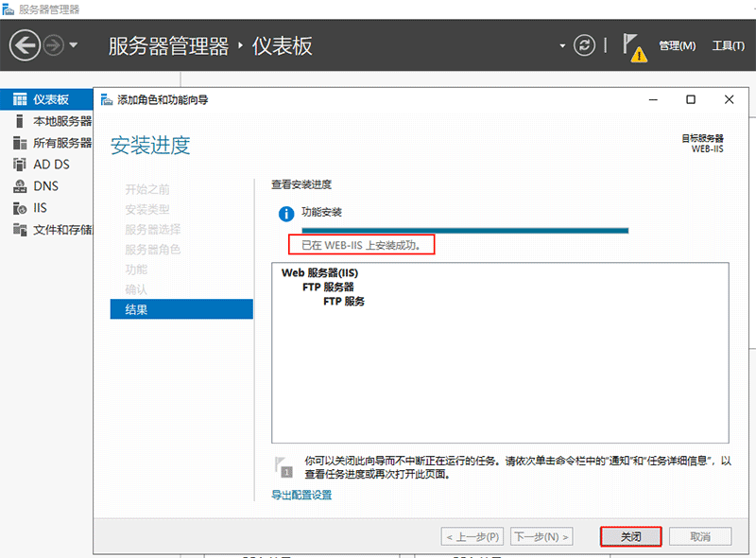Click the back navigation arrow
This screenshot has width=756, height=558.
[23, 44]
